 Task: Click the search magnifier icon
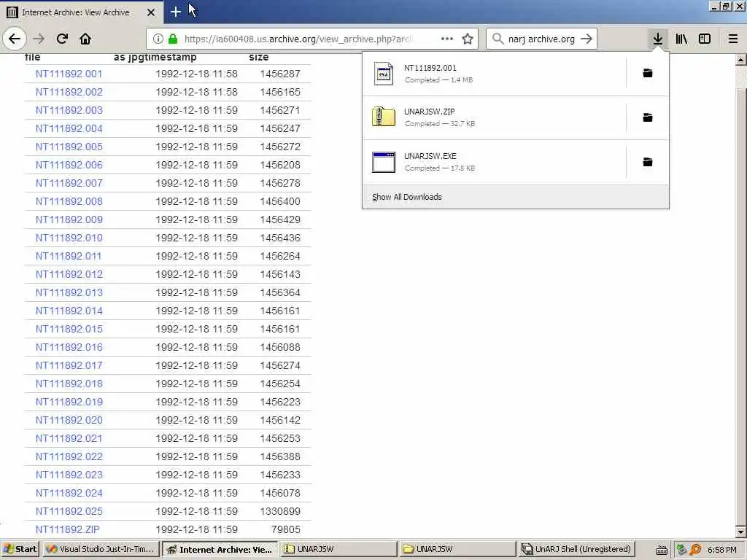click(x=498, y=39)
